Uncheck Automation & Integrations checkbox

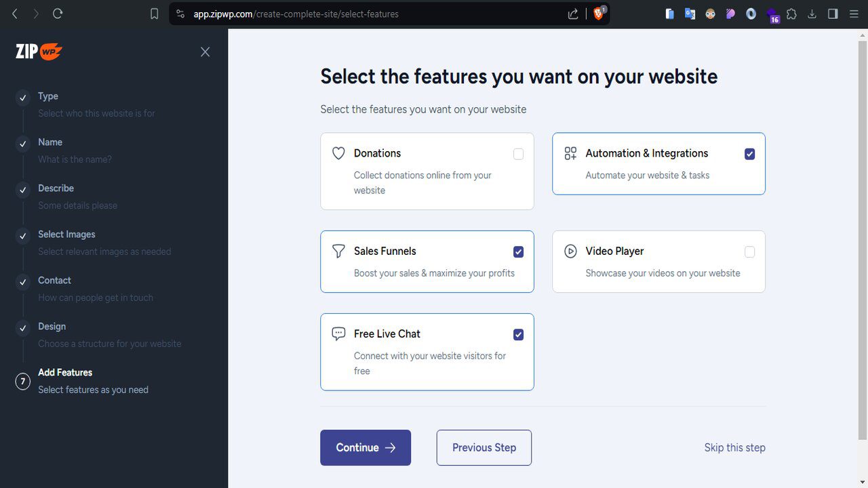click(x=749, y=154)
